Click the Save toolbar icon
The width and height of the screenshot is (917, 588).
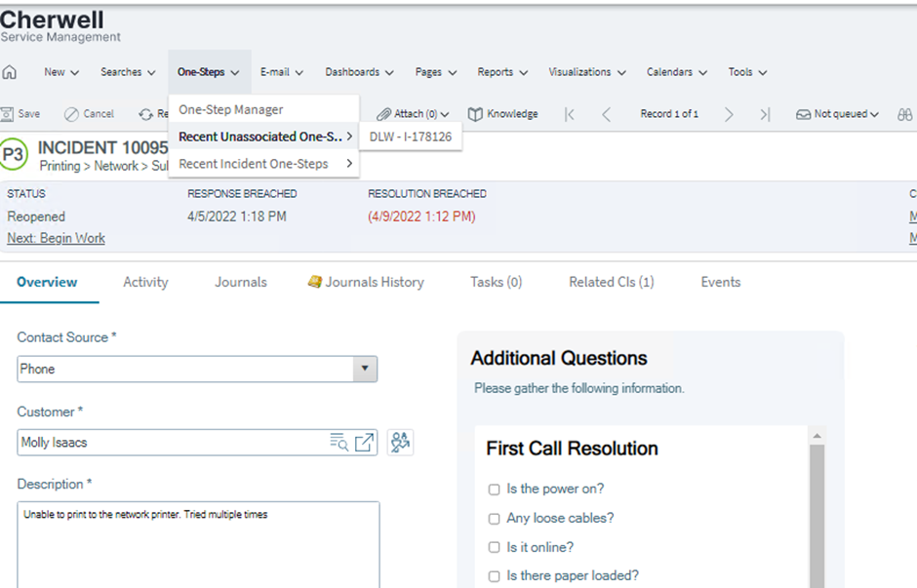coord(20,113)
